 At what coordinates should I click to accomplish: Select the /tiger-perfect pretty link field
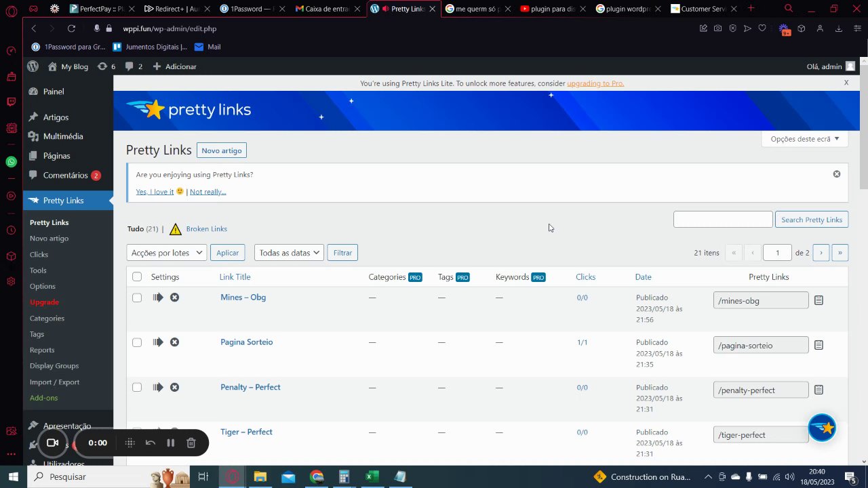coord(761,434)
